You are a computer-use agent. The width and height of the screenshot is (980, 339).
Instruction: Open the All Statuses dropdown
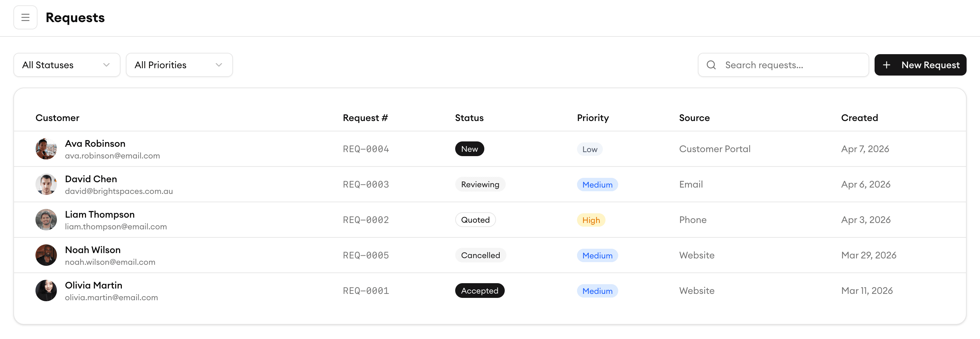(67, 65)
